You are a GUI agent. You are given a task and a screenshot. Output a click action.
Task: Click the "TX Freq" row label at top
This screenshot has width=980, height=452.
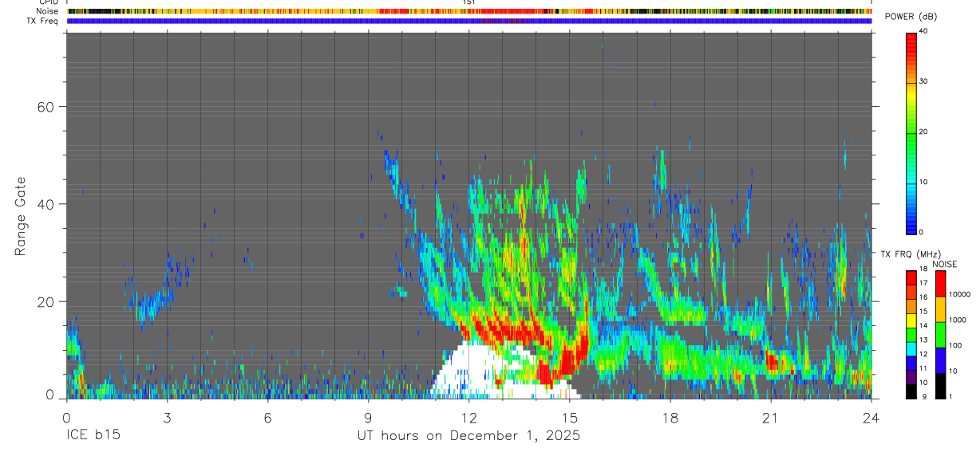click(43, 21)
